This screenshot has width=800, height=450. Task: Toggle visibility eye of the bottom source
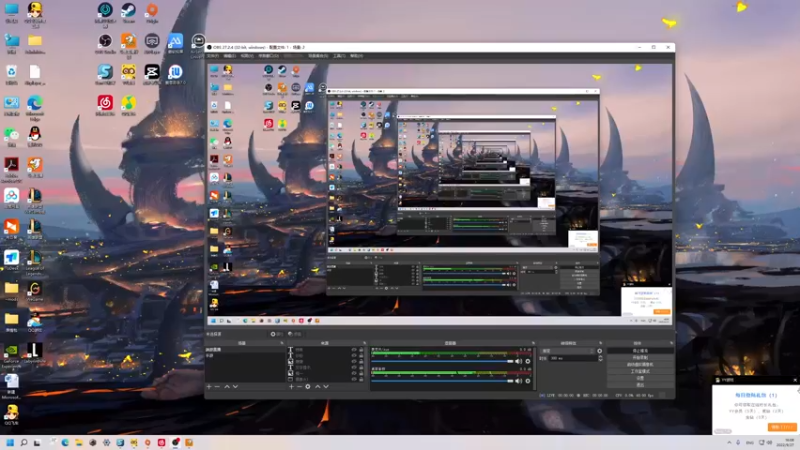(354, 379)
